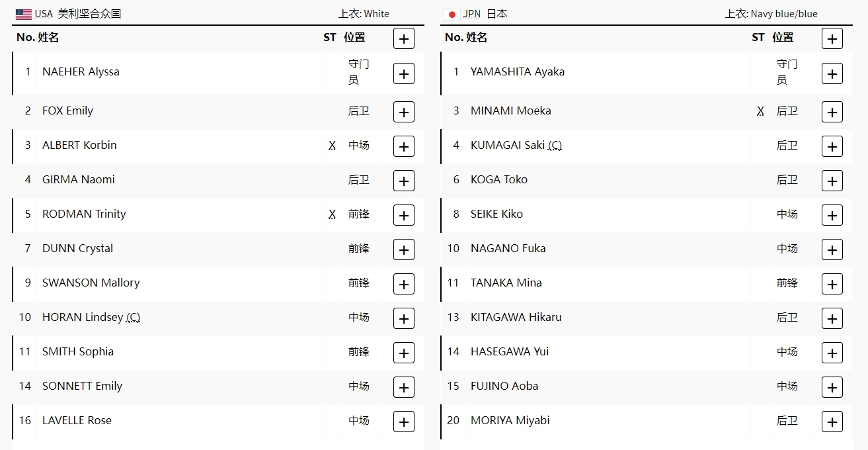The height and width of the screenshot is (450, 868).
Task: Click plus icon beside RODMAN Trinity
Action: [404, 215]
